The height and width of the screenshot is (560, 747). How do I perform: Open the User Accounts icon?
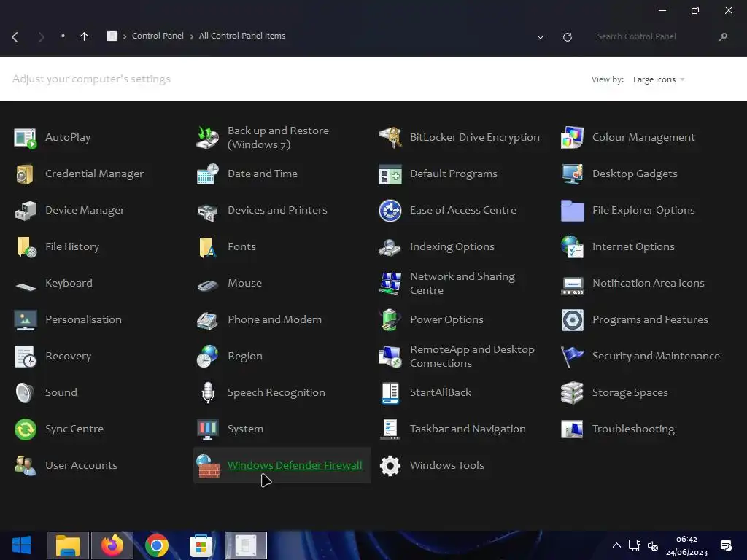point(26,466)
